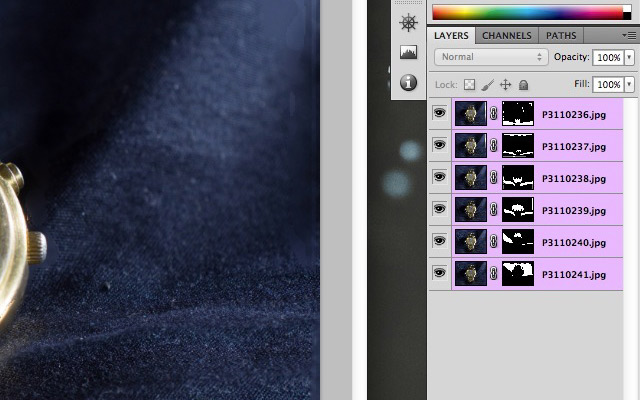Open the Normal blend mode dropdown
Viewport: 640px width, 400px height.
click(x=491, y=57)
